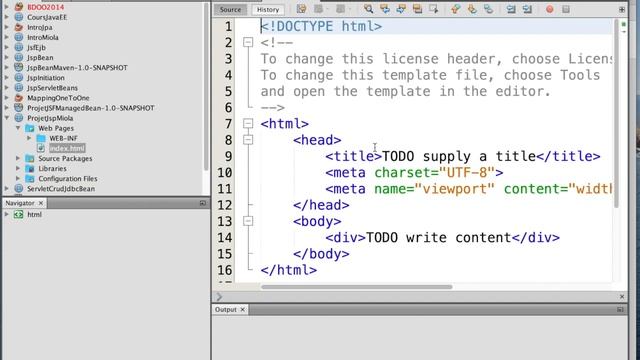
Task: Collapse the Web Pages folder
Action: click(18, 128)
